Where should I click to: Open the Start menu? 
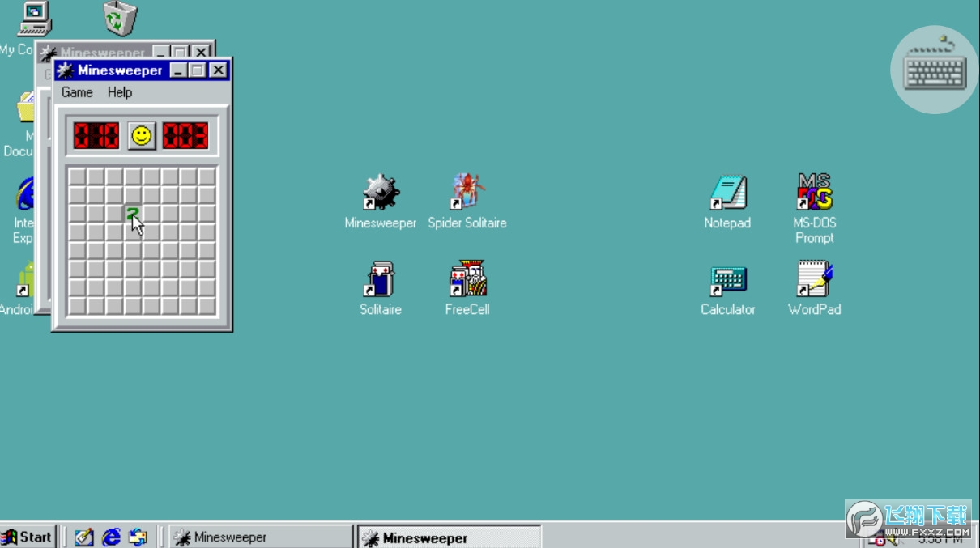pos(28,537)
